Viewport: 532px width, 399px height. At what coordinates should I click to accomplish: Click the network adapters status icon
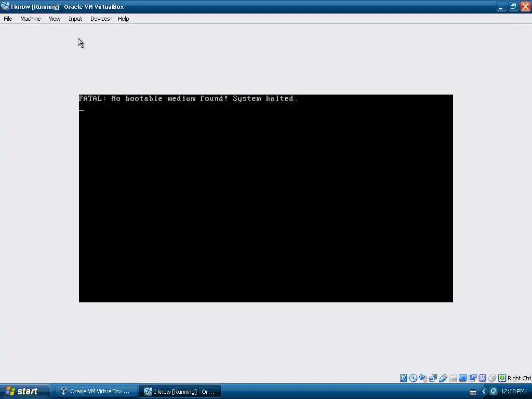pos(433,378)
